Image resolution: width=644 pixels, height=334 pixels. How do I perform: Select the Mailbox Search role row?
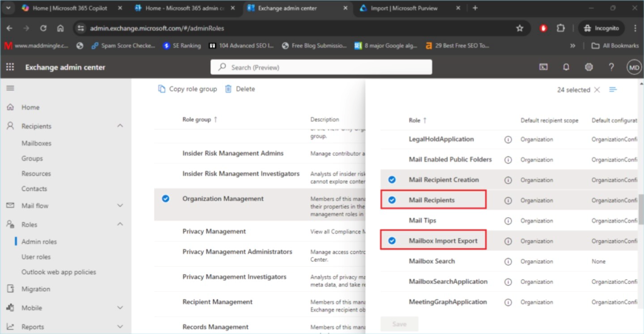pos(509,261)
